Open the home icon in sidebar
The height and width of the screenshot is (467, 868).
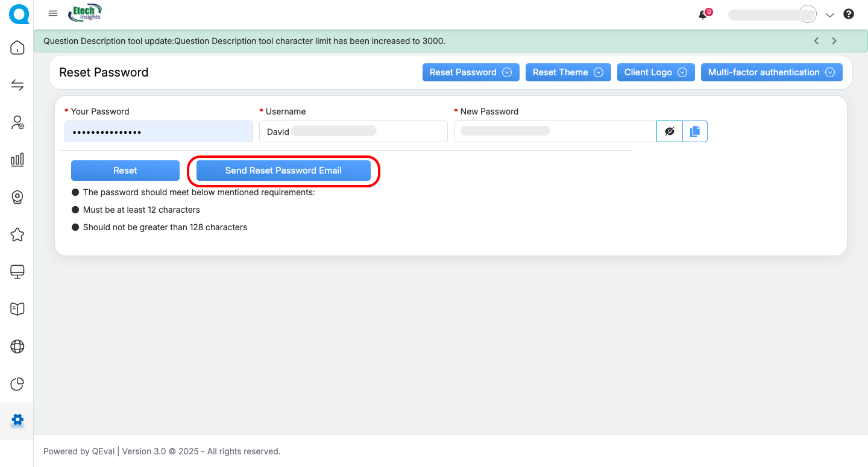click(x=17, y=48)
